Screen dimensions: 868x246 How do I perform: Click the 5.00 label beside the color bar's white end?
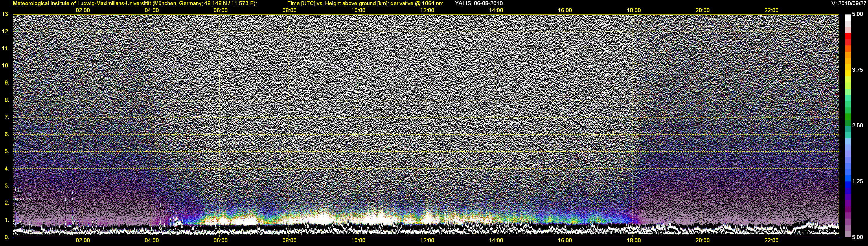[x=858, y=14]
